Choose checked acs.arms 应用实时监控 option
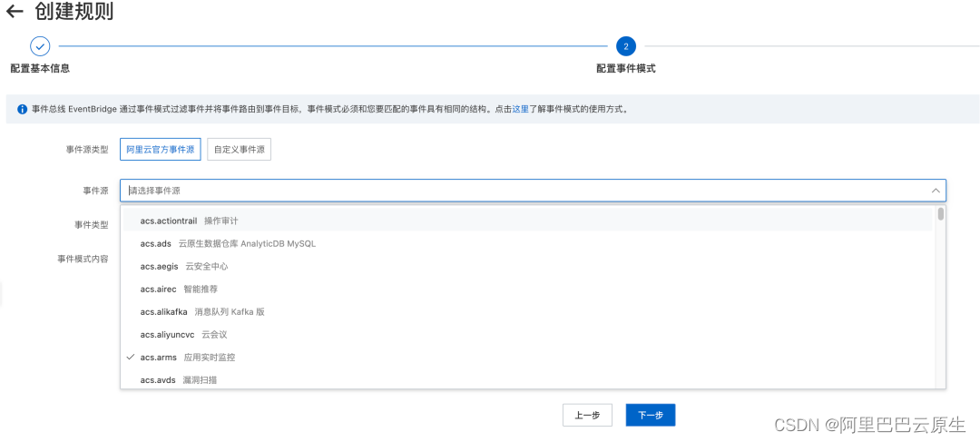The width and height of the screenshot is (980, 442). (527, 358)
